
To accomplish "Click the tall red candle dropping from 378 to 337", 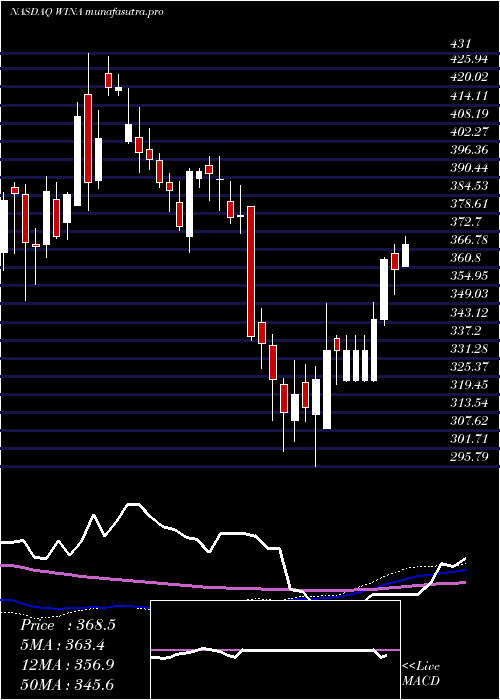I will coord(251,271).
